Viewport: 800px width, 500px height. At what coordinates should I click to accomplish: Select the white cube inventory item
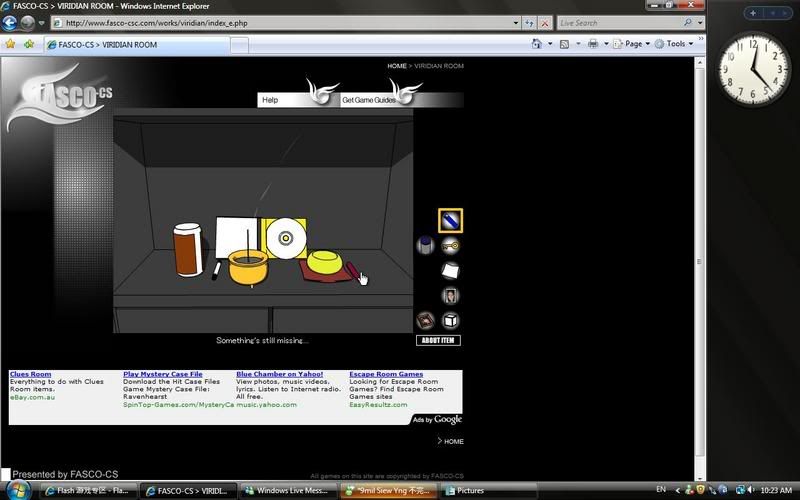[450, 321]
